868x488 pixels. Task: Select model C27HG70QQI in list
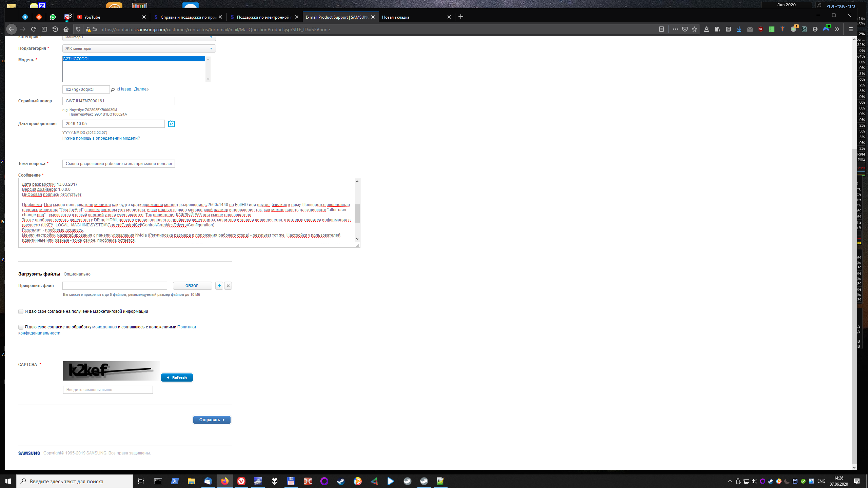tap(134, 59)
